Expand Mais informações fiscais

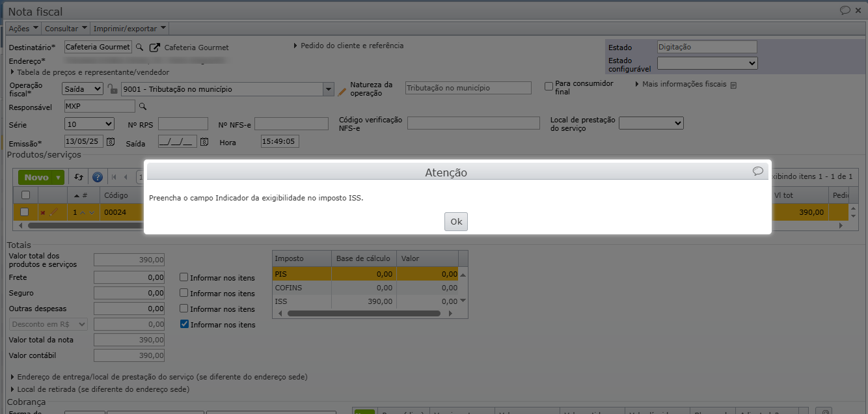click(x=681, y=85)
